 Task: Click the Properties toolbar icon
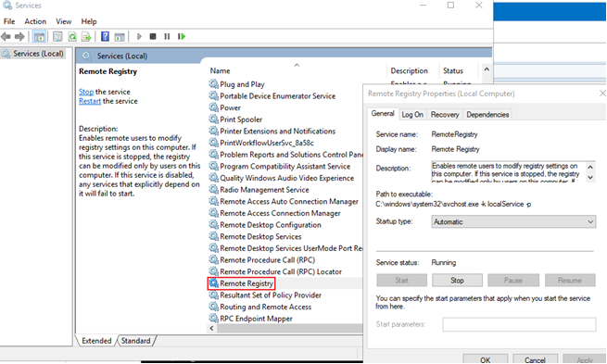pos(57,37)
